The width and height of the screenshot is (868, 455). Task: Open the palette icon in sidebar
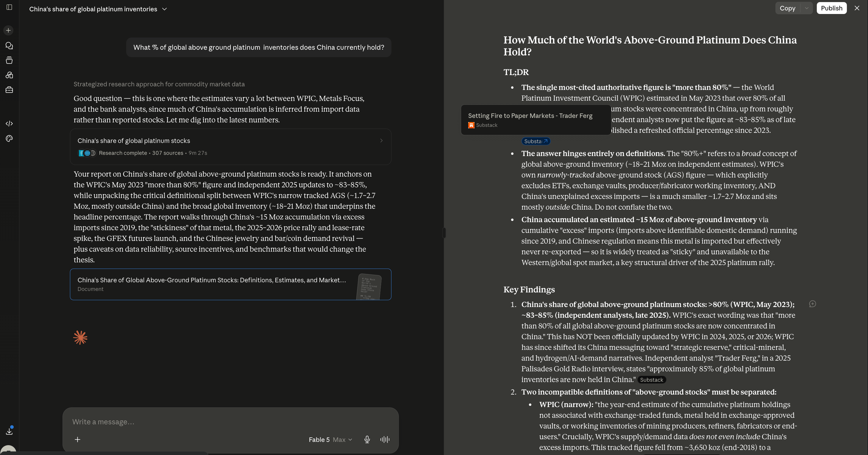coord(10,138)
